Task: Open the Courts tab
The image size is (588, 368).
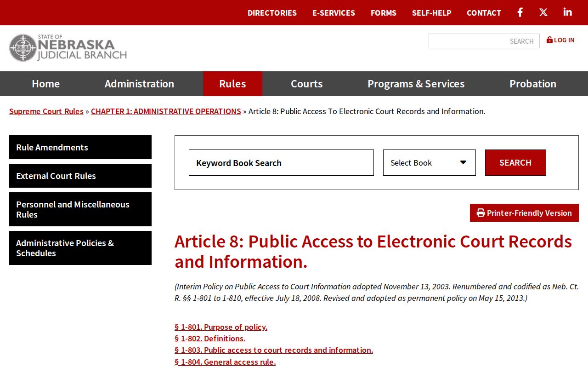Action: click(306, 84)
